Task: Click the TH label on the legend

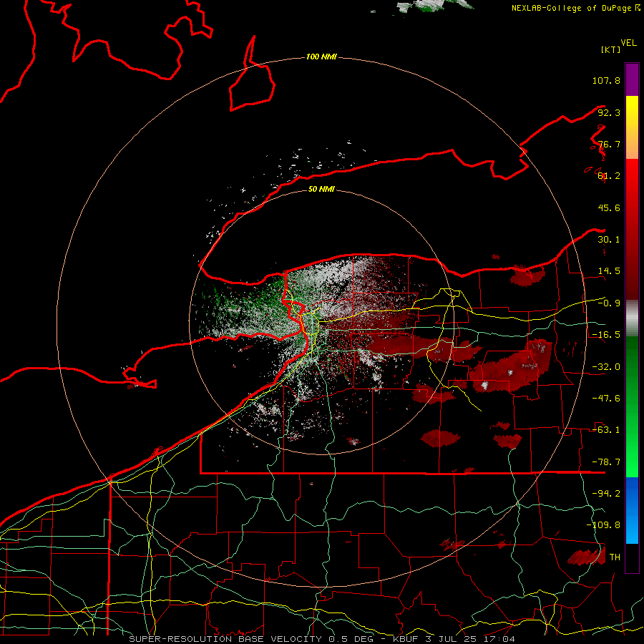Action: 615,557
